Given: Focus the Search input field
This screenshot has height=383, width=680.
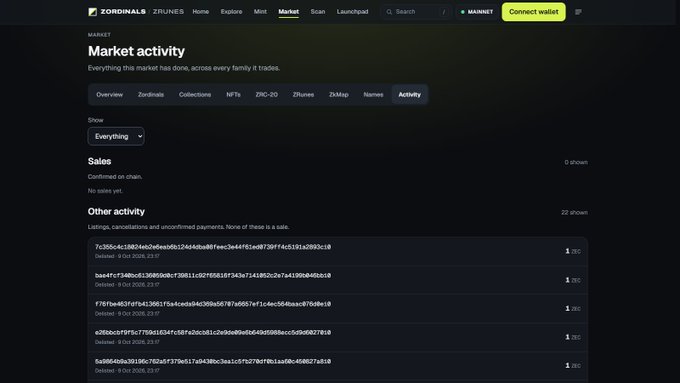Looking at the screenshot, I should click(416, 12).
